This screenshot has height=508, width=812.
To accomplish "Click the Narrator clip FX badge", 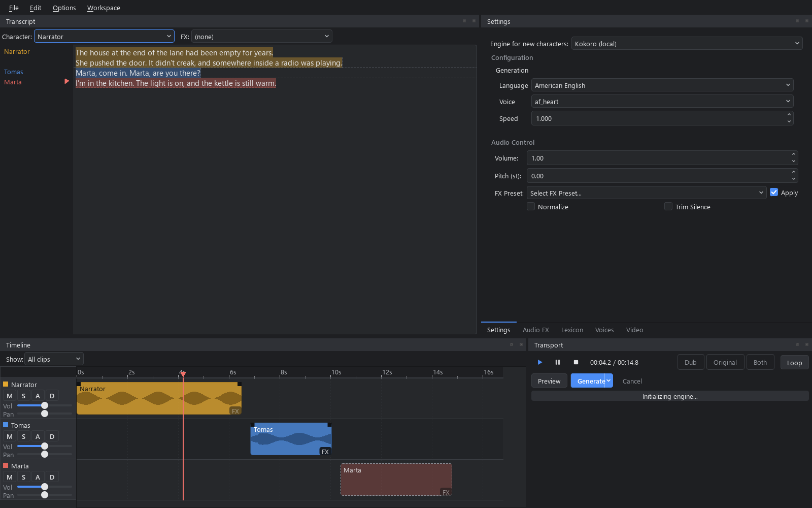I will pos(235,411).
